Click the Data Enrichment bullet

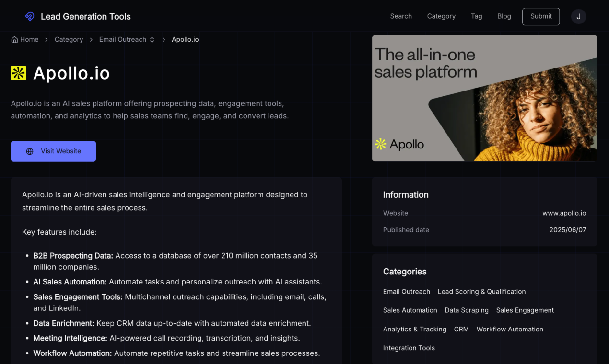click(172, 323)
